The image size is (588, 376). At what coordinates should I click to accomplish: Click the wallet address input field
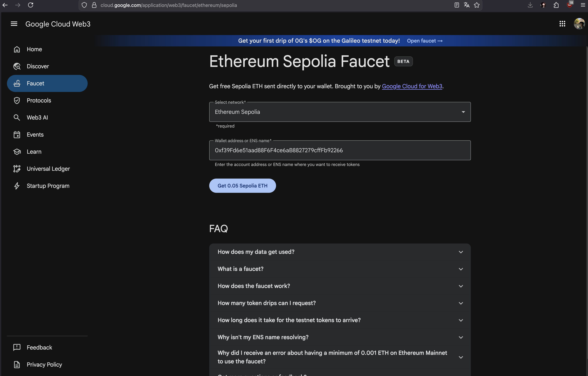340,150
